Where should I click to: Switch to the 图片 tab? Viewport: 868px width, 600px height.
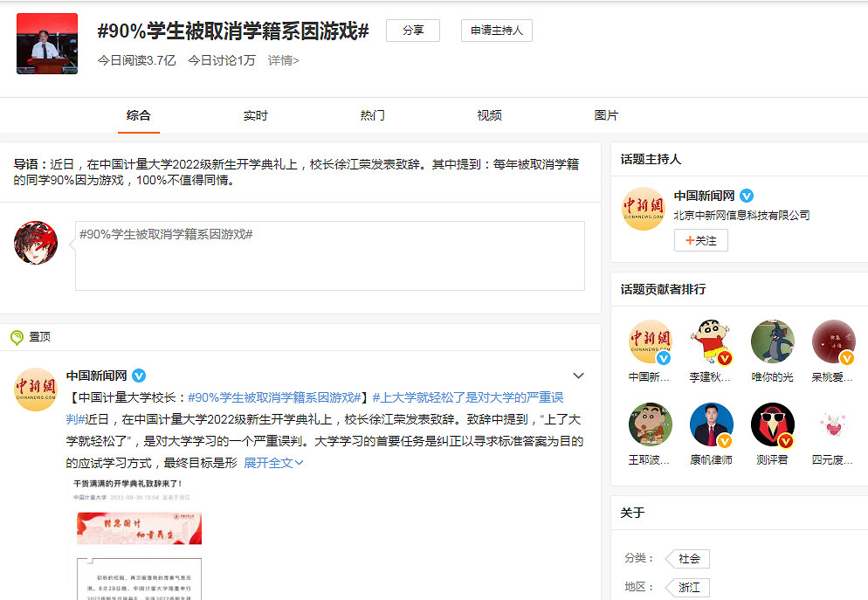[x=606, y=114]
